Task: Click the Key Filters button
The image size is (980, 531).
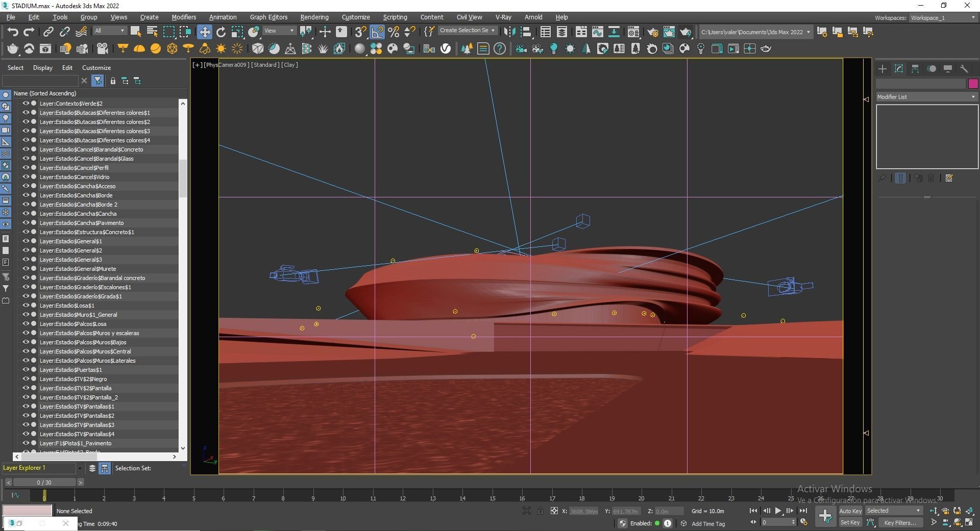Action: 900,522
